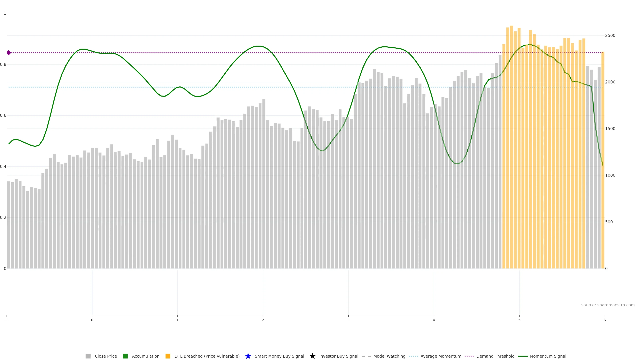The width and height of the screenshot is (644, 362).
Task: Click the dotted Average Momentum legend line
Action: click(413, 356)
